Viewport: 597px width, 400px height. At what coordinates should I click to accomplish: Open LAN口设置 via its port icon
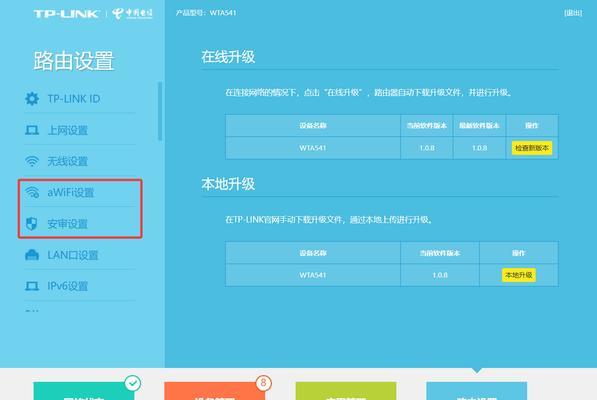coord(32,255)
